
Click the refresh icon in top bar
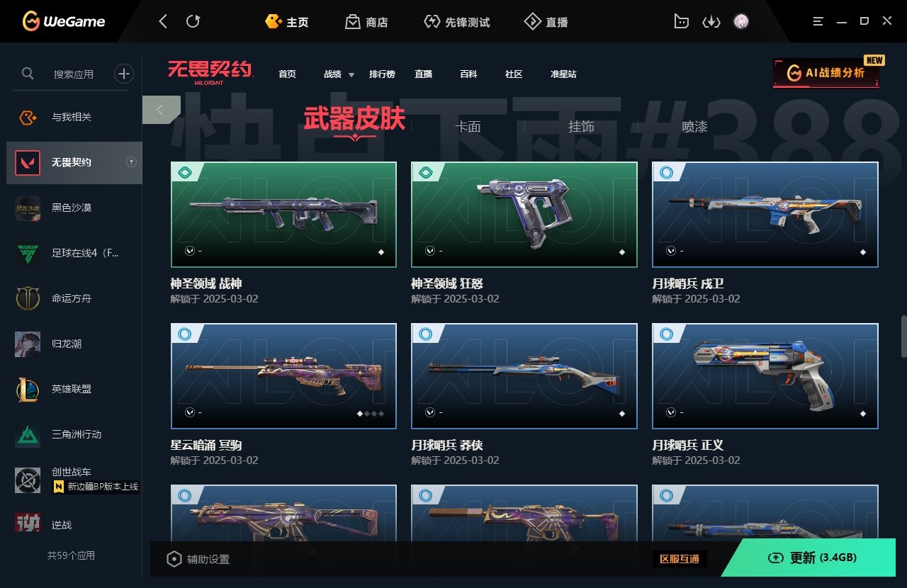click(x=193, y=21)
